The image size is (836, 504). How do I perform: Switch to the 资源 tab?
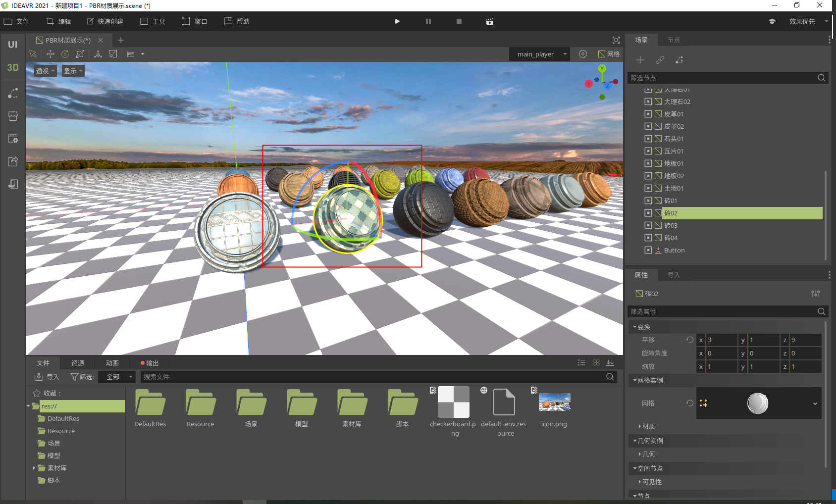click(78, 363)
